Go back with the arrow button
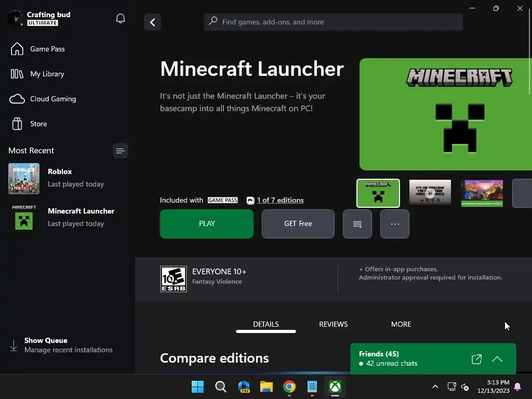532x399 pixels. click(152, 22)
